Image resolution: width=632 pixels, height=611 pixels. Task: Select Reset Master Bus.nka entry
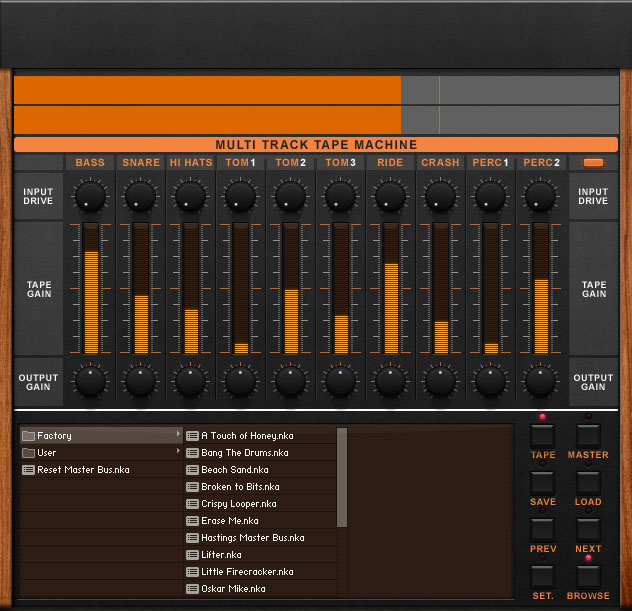pyautogui.click(x=82, y=470)
